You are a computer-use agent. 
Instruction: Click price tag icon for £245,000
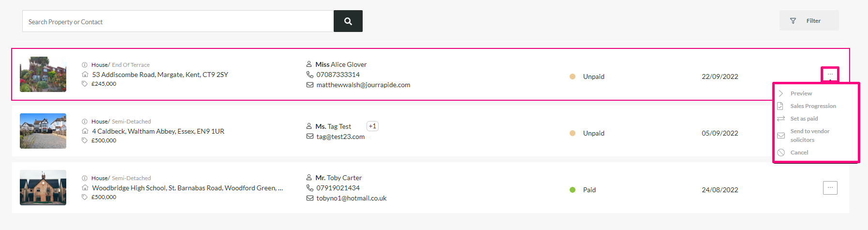(85, 84)
